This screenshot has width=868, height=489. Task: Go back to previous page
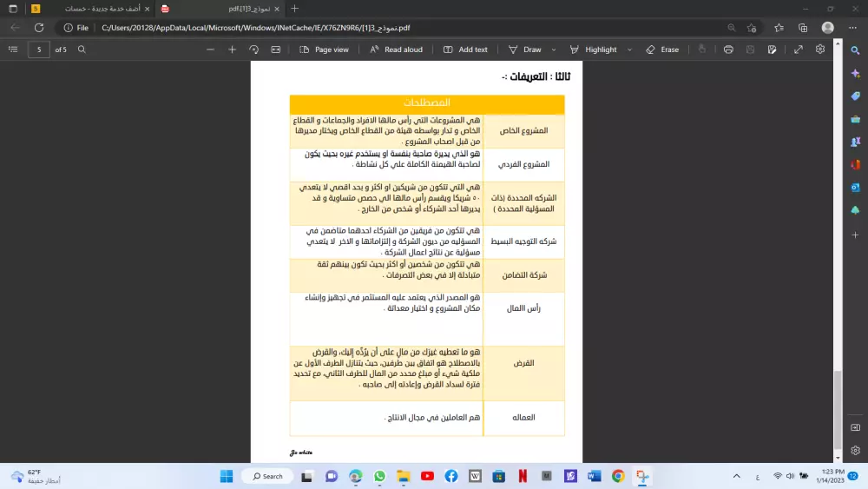(x=15, y=28)
